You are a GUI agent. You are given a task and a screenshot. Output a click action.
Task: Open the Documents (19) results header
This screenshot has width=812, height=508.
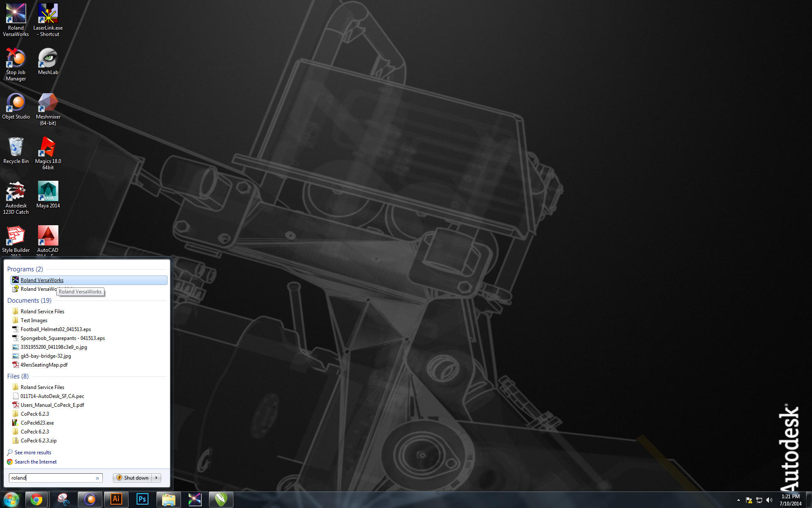click(29, 301)
